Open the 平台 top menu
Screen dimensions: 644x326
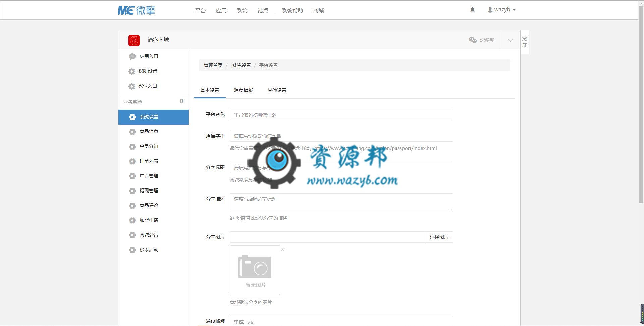[200, 10]
